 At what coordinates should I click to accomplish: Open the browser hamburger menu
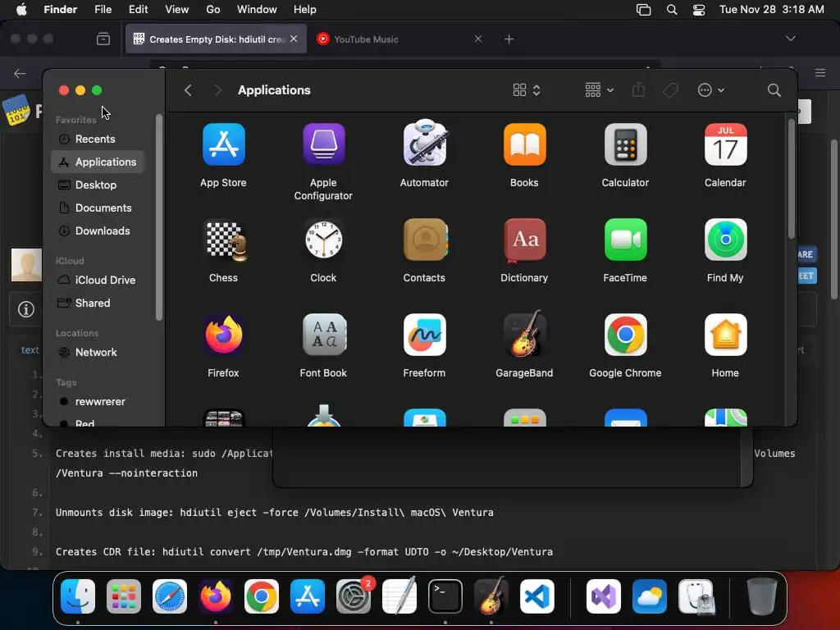(x=820, y=73)
